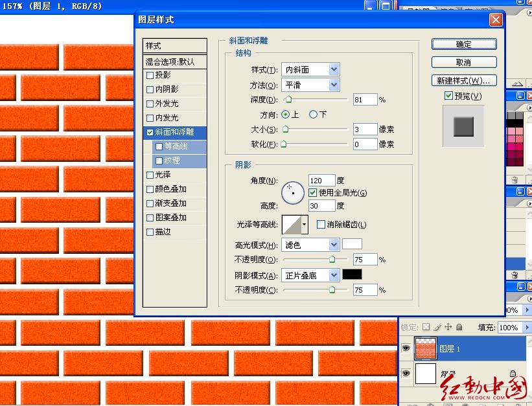Open 渐变叠加 gradient overlay settings row
This screenshot has width=532, height=406.
(x=175, y=203)
